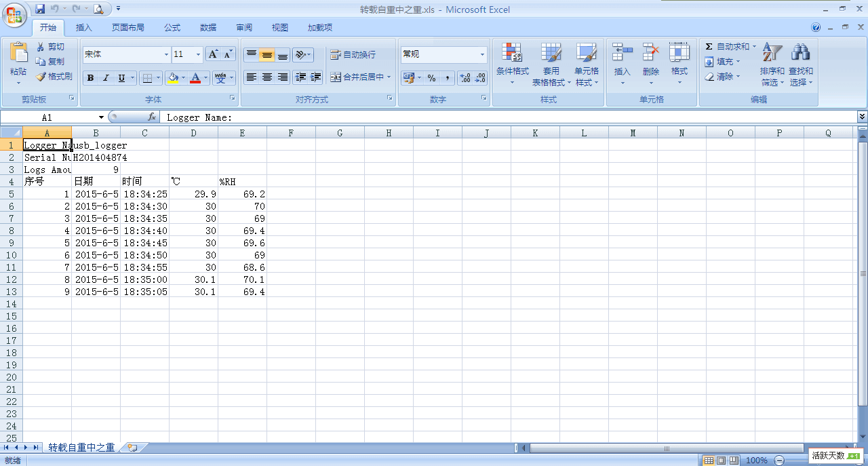Expand the Name Box dropdown arrow

click(x=102, y=117)
